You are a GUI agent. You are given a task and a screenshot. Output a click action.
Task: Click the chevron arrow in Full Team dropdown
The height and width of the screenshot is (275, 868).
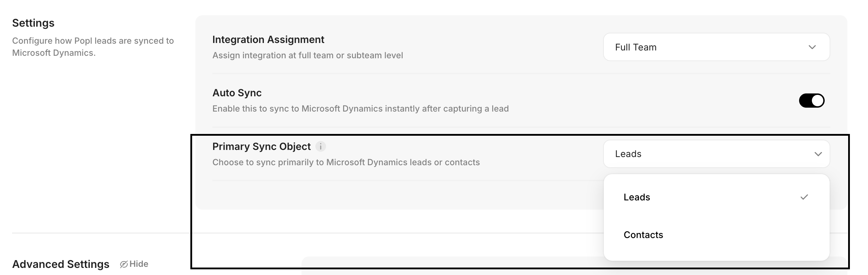pyautogui.click(x=812, y=47)
